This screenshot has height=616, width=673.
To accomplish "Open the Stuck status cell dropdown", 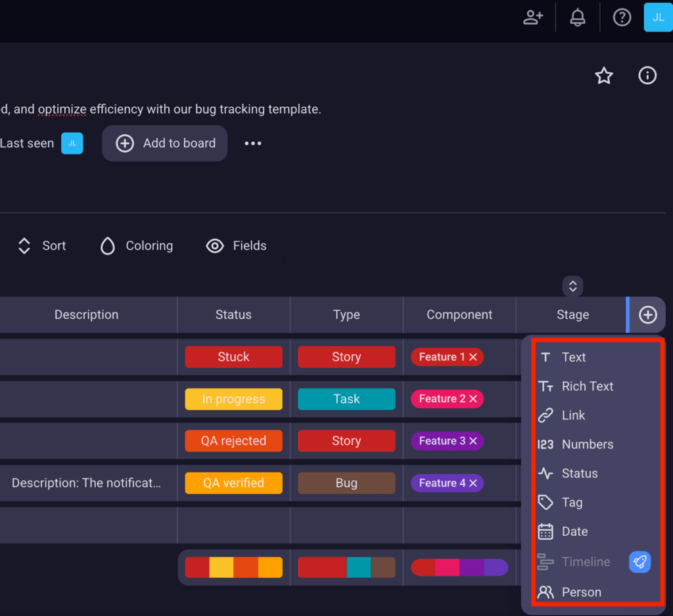I will pyautogui.click(x=233, y=356).
